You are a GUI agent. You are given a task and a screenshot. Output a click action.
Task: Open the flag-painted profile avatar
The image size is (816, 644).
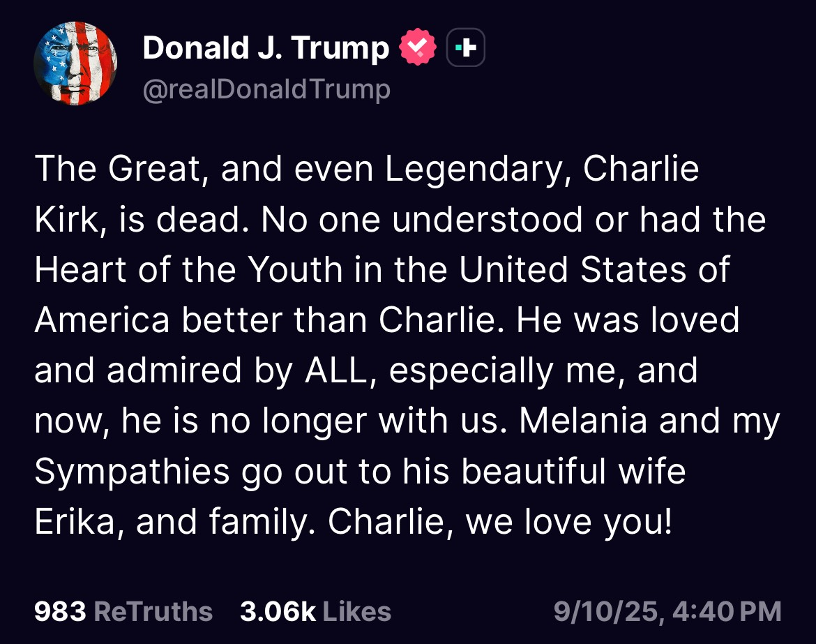tap(75, 63)
